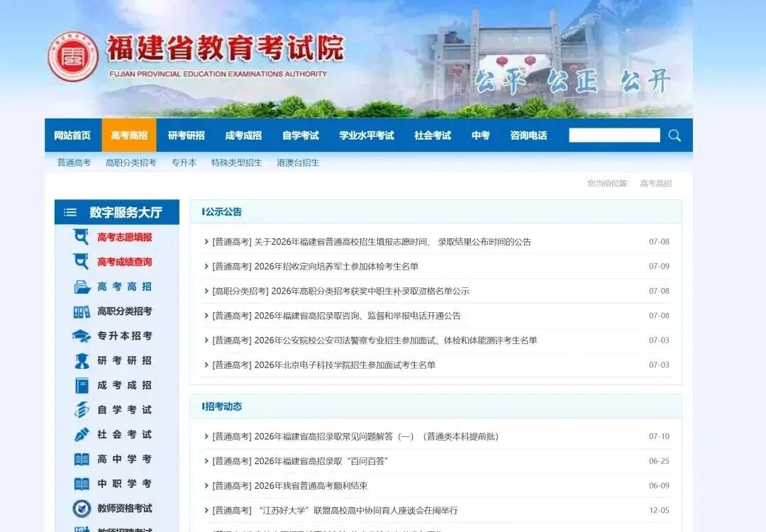Click the 教师资格考试 round badge icon
The width and height of the screenshot is (766, 532).
click(x=82, y=509)
